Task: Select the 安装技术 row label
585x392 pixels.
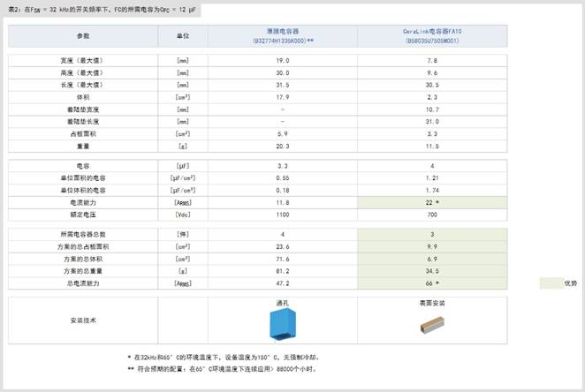Action: coord(83,320)
